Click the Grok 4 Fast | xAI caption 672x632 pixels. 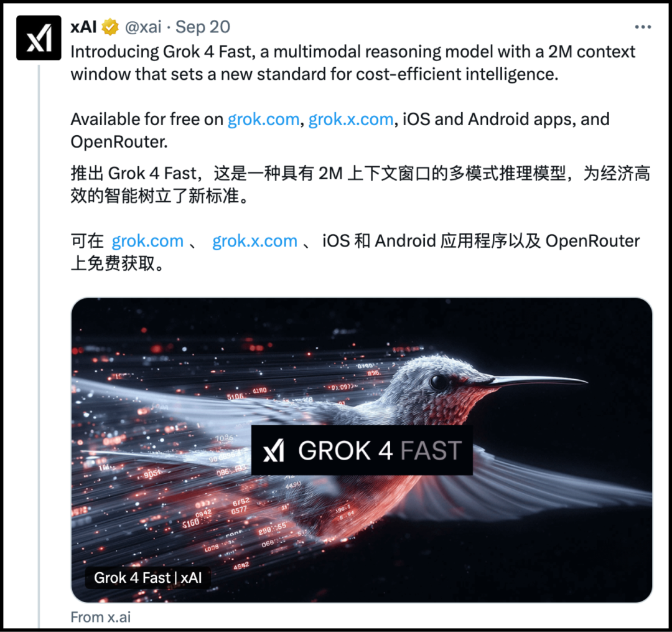(147, 578)
